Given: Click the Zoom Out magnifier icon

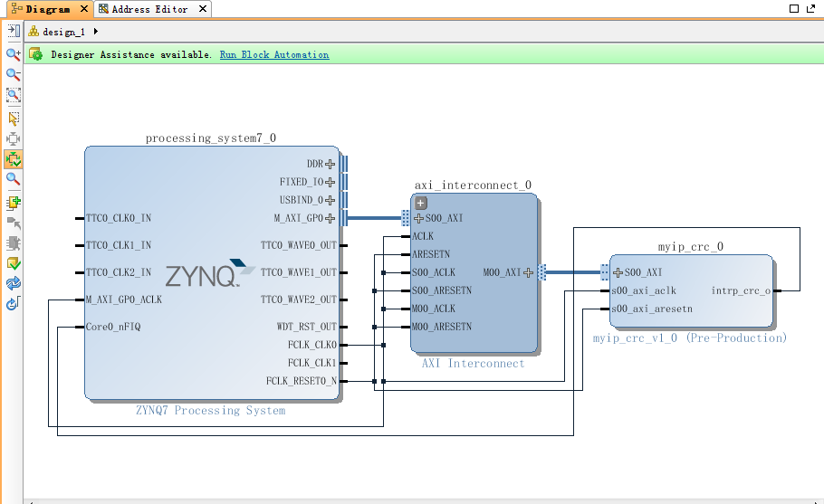Looking at the screenshot, I should click(x=14, y=74).
